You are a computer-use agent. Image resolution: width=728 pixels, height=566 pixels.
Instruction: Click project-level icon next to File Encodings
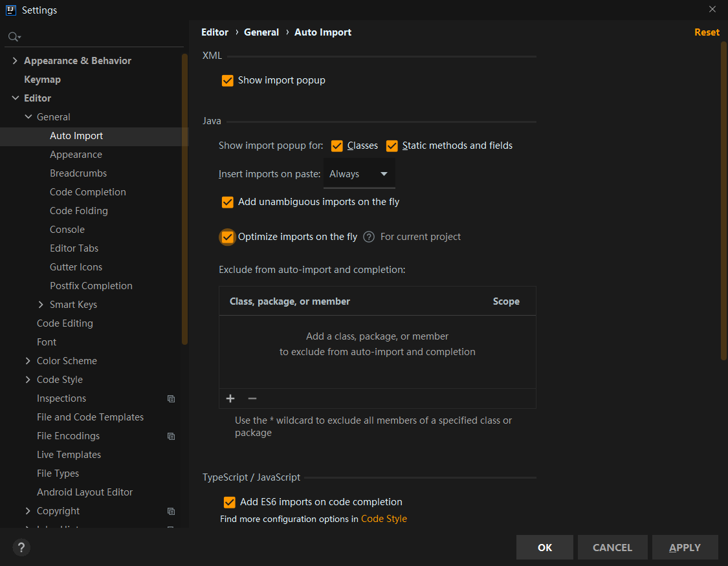point(171,436)
